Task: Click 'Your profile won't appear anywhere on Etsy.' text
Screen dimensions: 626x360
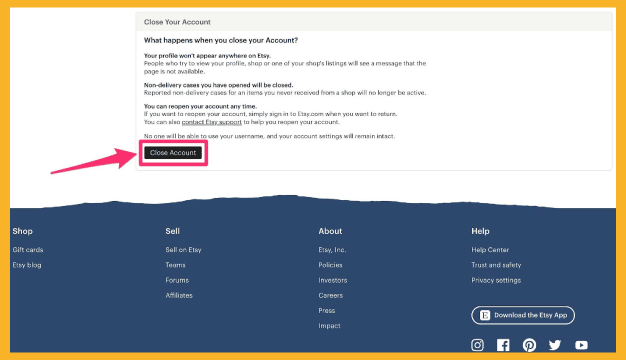Action: pos(207,56)
